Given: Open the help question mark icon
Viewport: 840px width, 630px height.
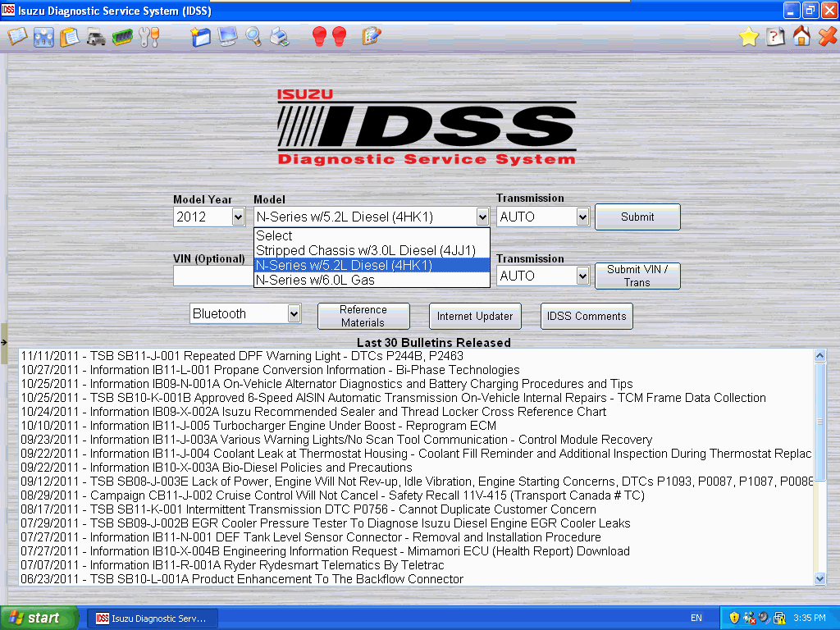Looking at the screenshot, I should 774,37.
